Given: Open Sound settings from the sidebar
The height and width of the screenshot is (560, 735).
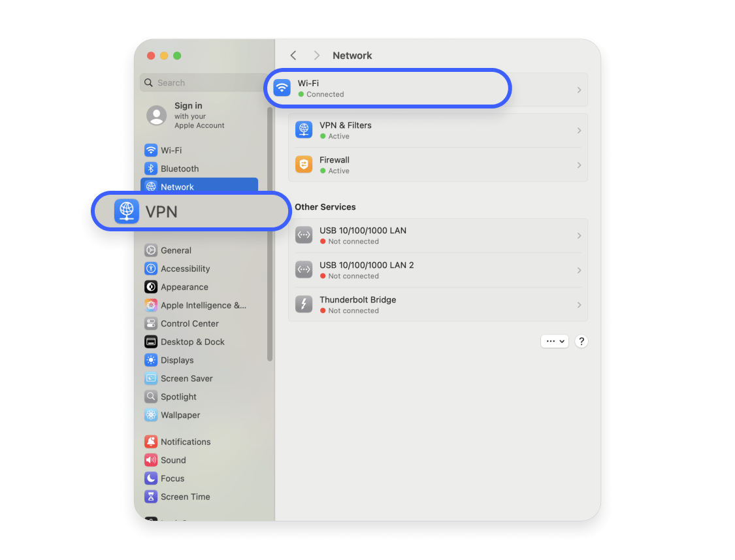Looking at the screenshot, I should (x=151, y=459).
